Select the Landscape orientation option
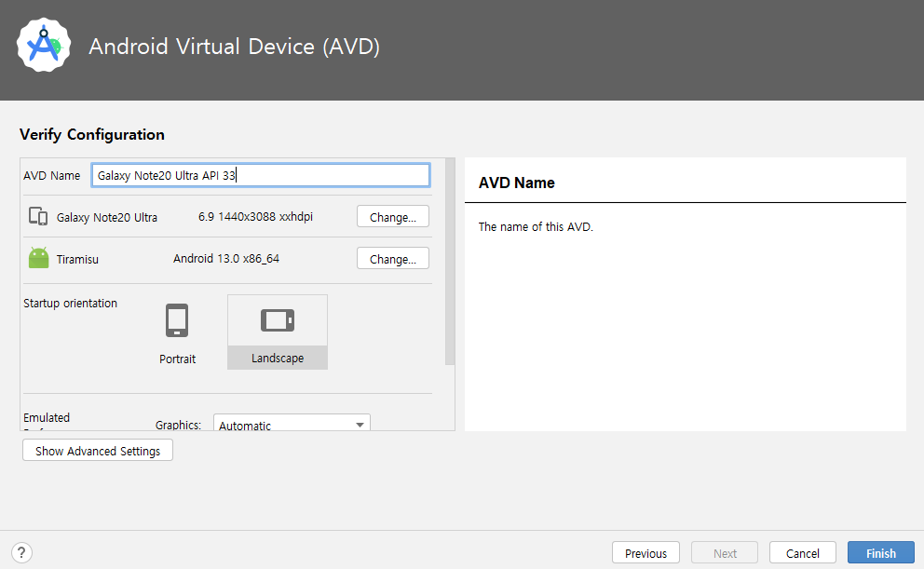The height and width of the screenshot is (569, 924). (x=278, y=332)
